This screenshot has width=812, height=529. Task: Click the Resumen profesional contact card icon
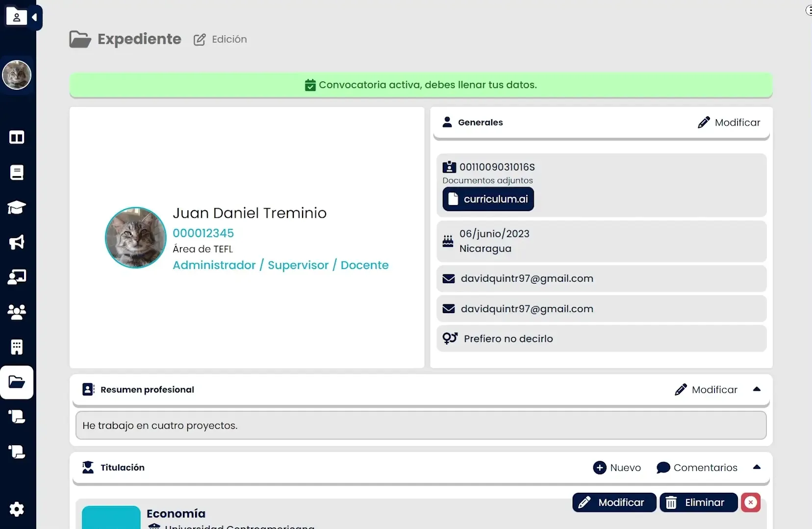[88, 390]
